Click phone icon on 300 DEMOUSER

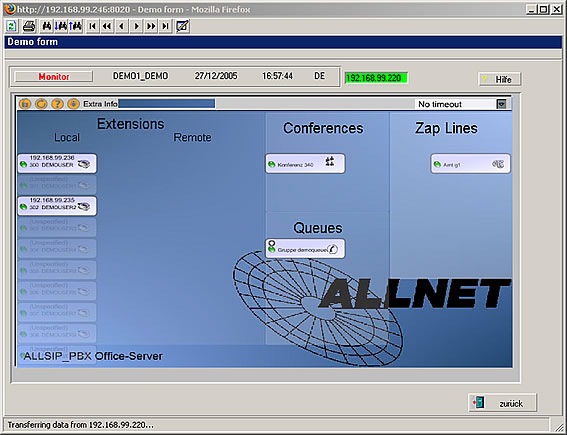click(84, 164)
